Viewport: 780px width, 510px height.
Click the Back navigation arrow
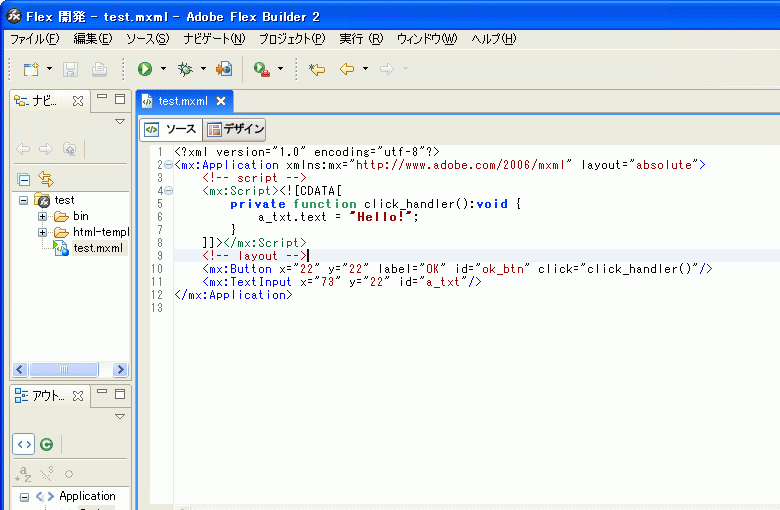[x=347, y=69]
